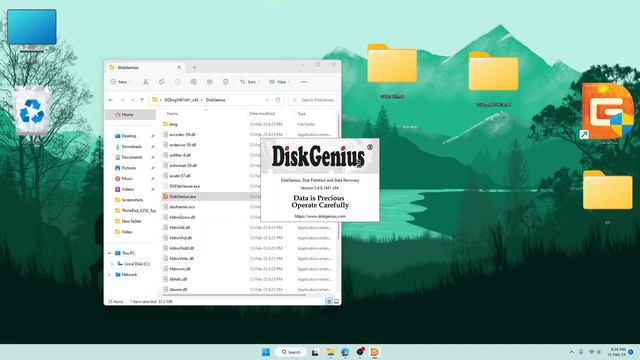Screen dimensions: 640x360
Task: Open the See more ellipsis menu
Action: pos(304,82)
